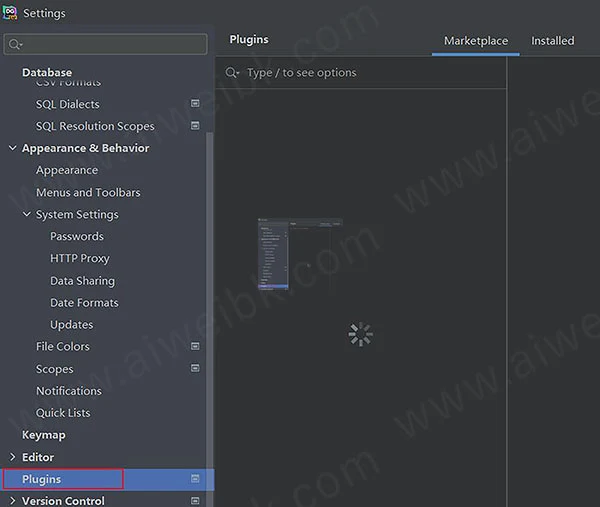Click the icon on the Plugins row
600x507 pixels.
pyautogui.click(x=195, y=479)
